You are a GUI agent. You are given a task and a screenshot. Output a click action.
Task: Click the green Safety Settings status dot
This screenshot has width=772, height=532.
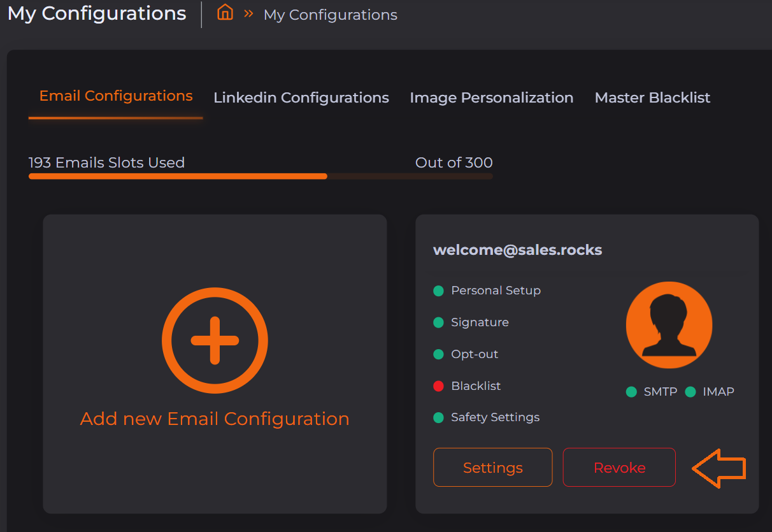[438, 418]
